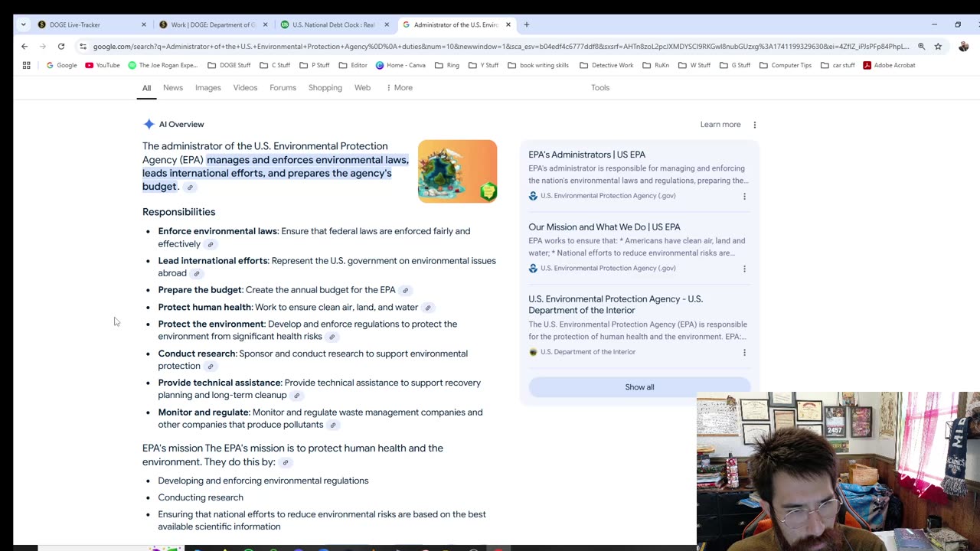Viewport: 980px width, 551px height.
Task: Open a new tab with plus button
Action: pos(526,24)
